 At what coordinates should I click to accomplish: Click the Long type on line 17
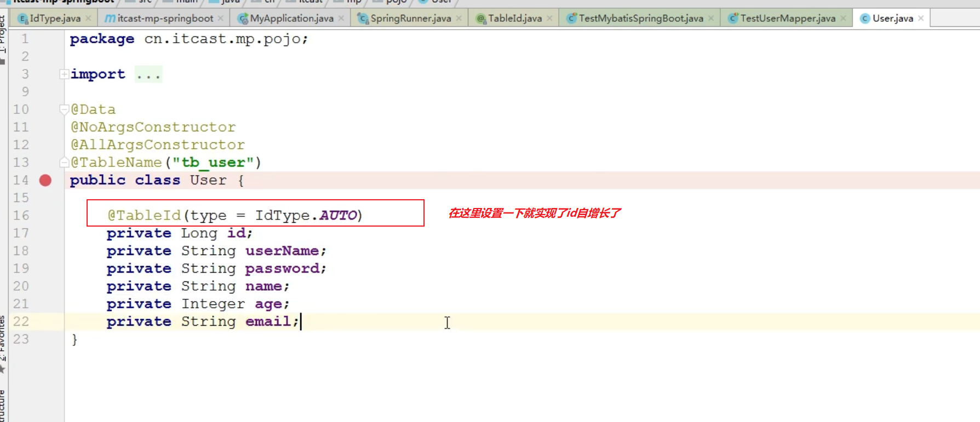pos(199,233)
